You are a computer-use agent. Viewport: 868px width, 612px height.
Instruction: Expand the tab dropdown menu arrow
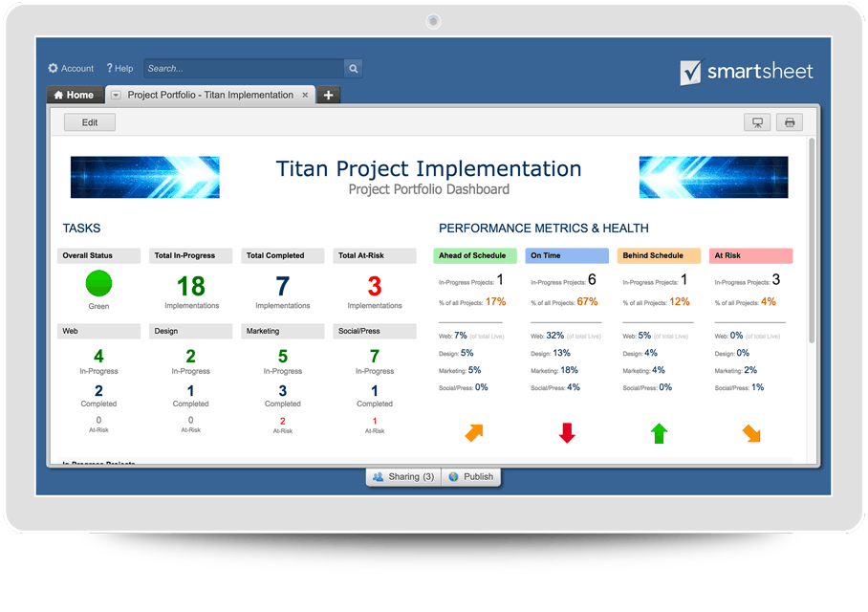[x=116, y=96]
